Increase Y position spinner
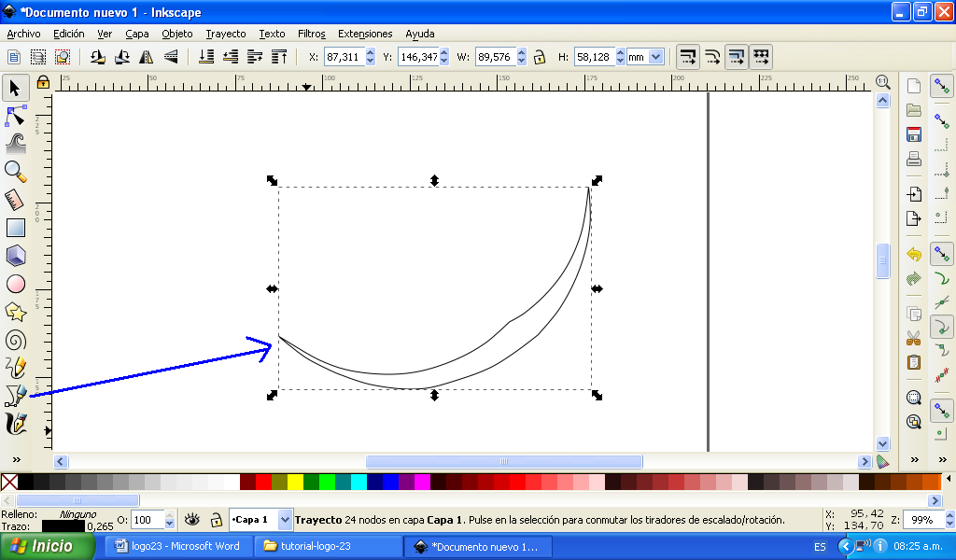Viewport: 956px width, 560px height. coord(443,53)
